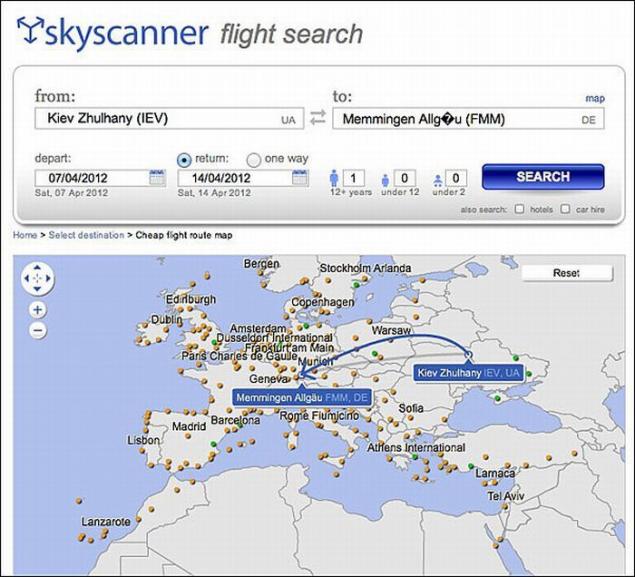Click the Skyscanner logo icon
This screenshot has height=577, width=635.
click(x=30, y=30)
